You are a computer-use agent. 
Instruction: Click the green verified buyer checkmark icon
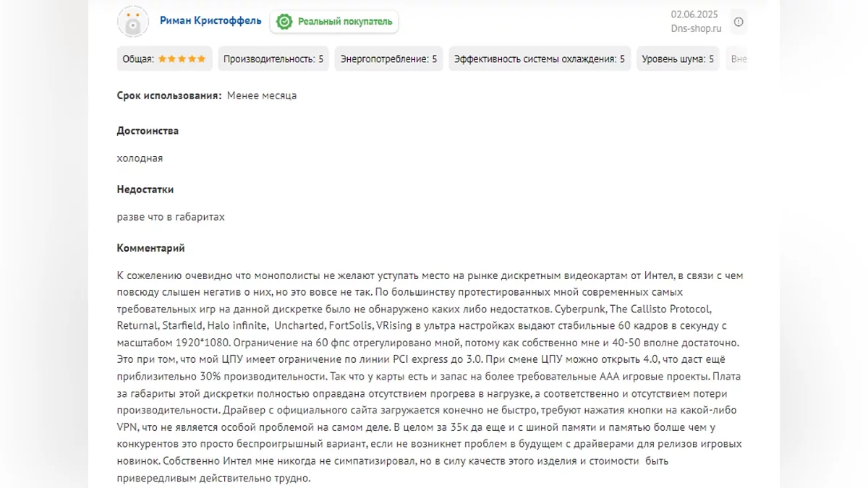tap(284, 22)
